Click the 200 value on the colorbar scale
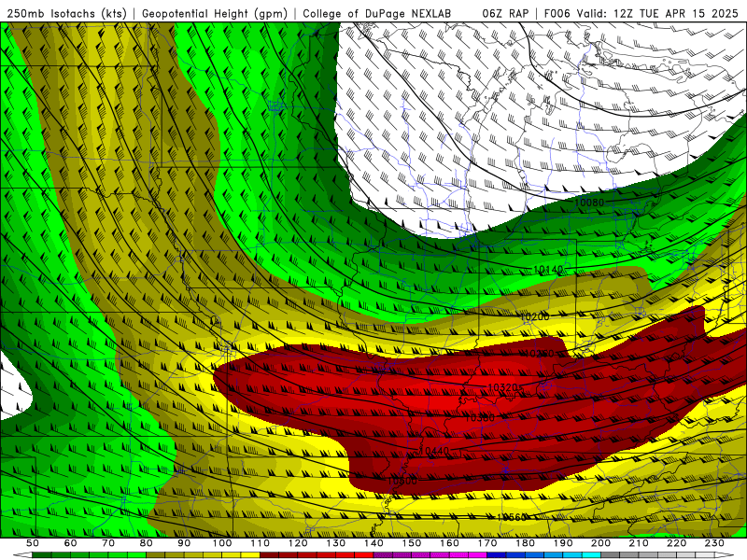Screen dimensions: 747x560 [x=601, y=543]
